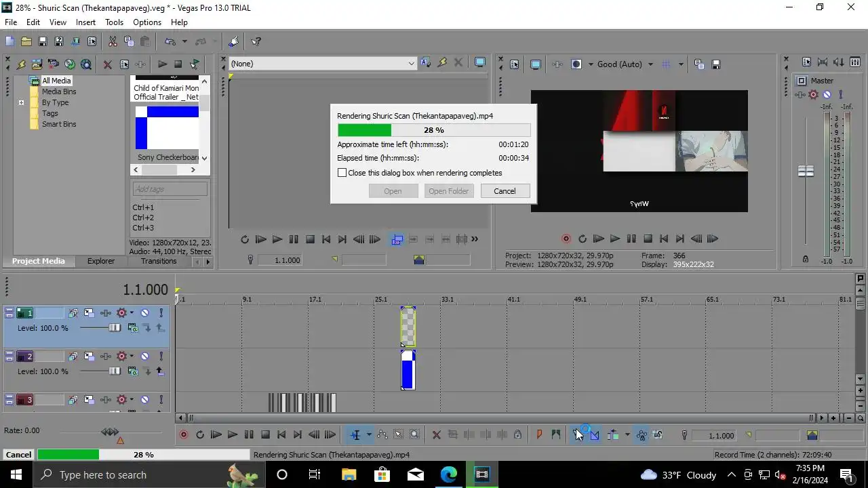The width and height of the screenshot is (868, 488).
Task: Toggle Mute on track 1
Action: click(x=144, y=312)
